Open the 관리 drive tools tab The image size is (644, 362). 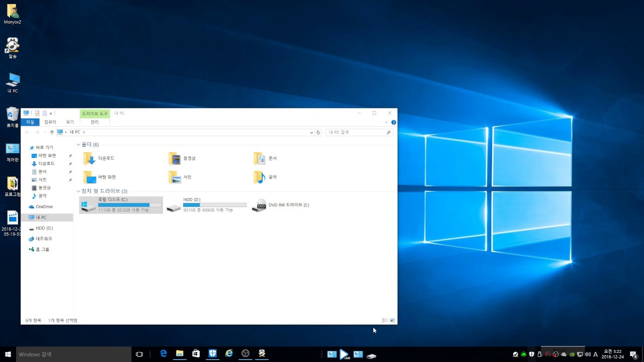pyautogui.click(x=95, y=122)
